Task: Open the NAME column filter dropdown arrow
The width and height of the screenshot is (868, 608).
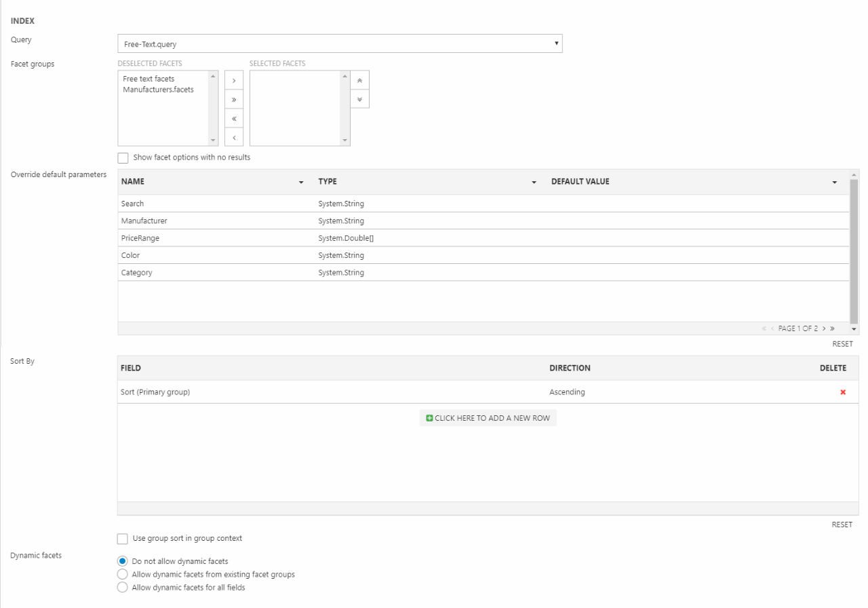Action: coord(300,183)
